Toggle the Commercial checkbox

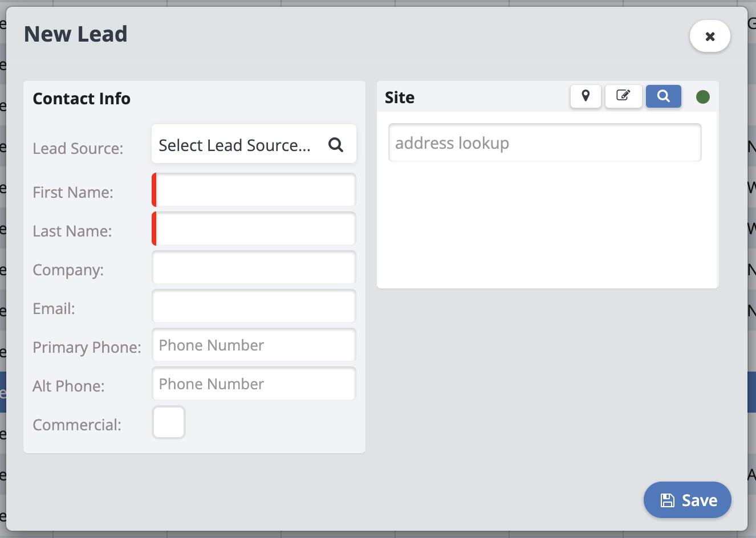point(169,422)
